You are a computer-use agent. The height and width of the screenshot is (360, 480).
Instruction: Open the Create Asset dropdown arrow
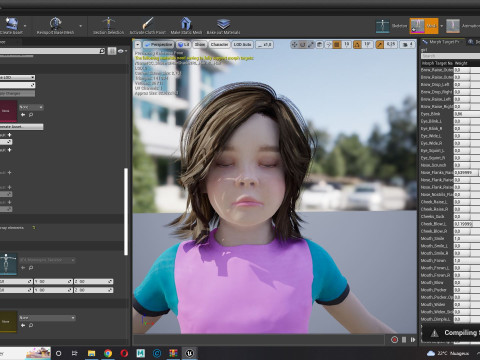coord(25,26)
